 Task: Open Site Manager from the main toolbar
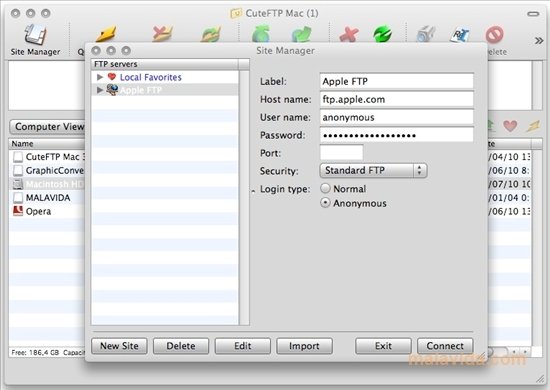[x=35, y=39]
